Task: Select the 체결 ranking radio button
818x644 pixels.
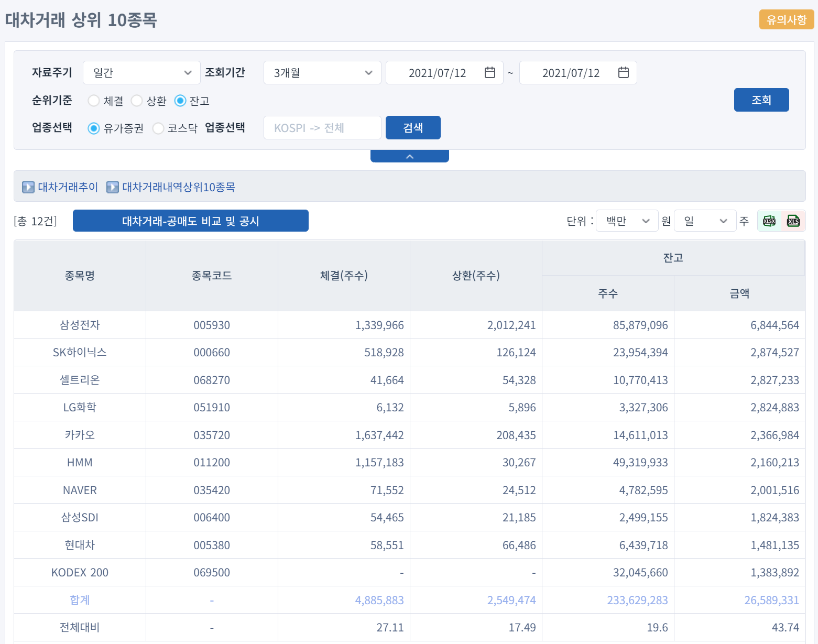Action: (x=94, y=101)
